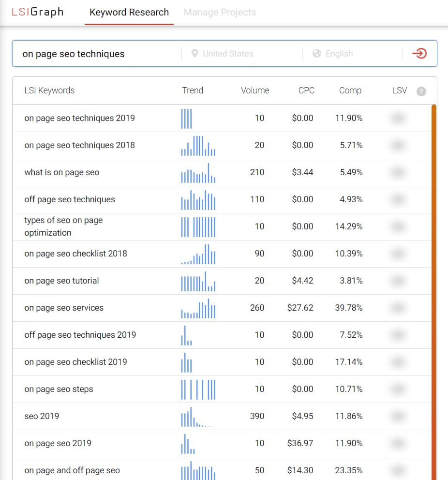Open the English language selector

[339, 53]
